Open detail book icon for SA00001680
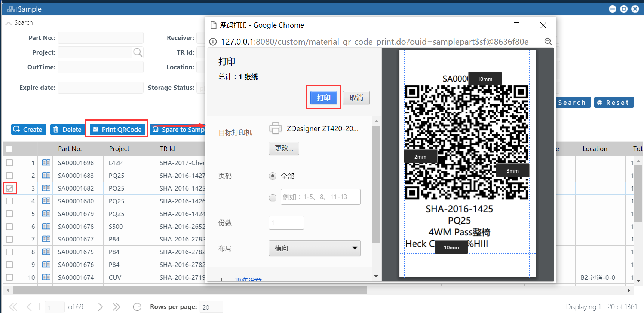 tap(46, 201)
